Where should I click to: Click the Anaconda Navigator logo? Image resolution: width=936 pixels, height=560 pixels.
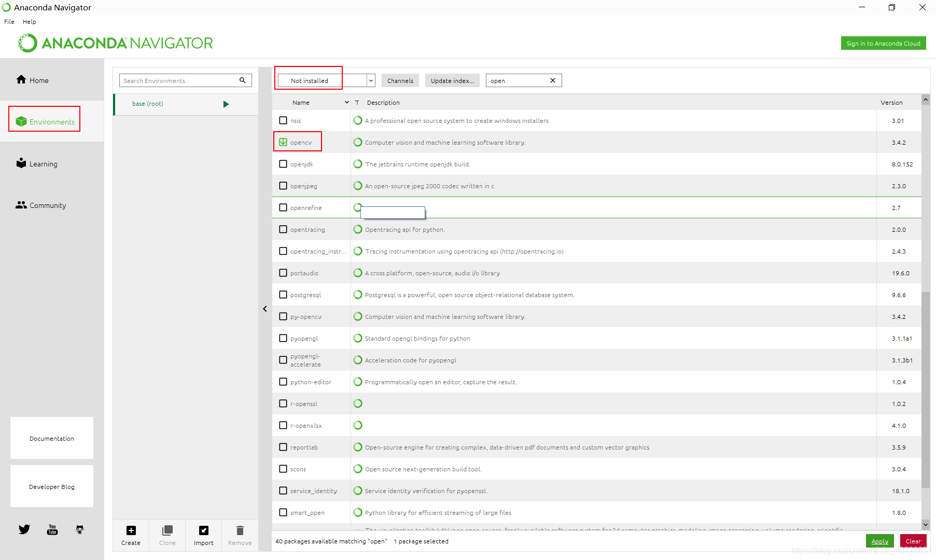pos(115,43)
